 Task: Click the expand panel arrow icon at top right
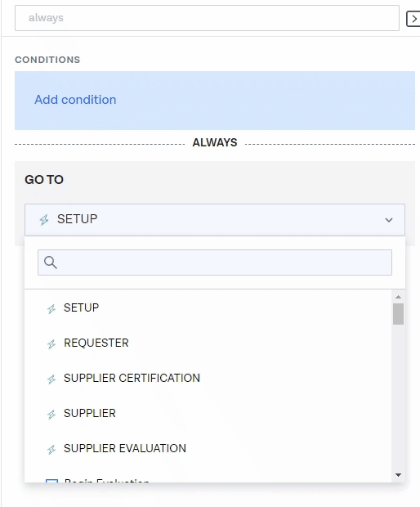click(413, 19)
